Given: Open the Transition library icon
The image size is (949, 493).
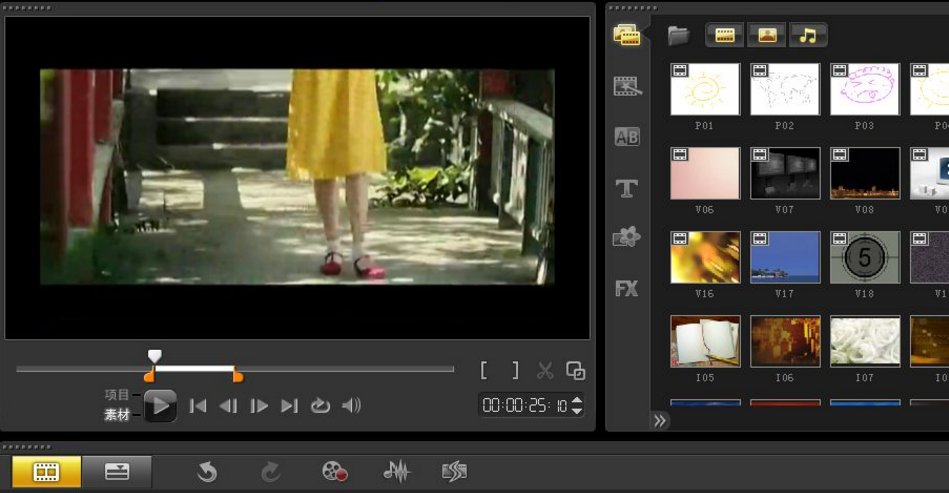Looking at the screenshot, I should click(627, 87).
